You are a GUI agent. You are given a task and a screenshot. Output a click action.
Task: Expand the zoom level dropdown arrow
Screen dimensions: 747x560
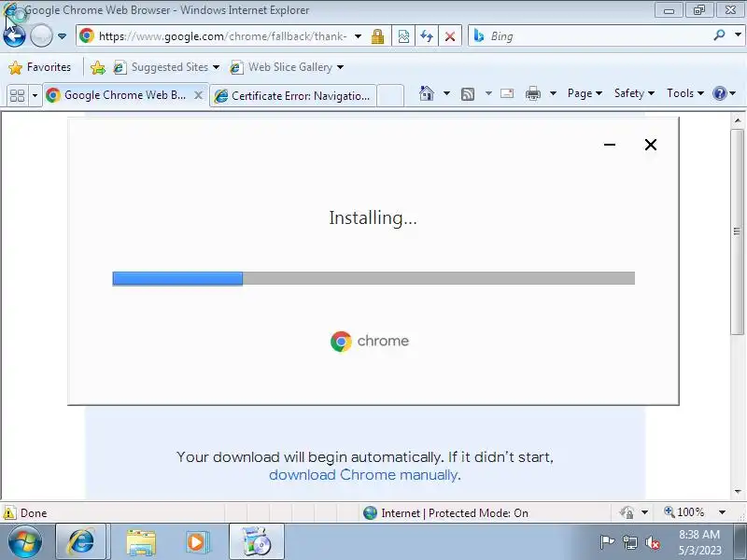[722, 512]
